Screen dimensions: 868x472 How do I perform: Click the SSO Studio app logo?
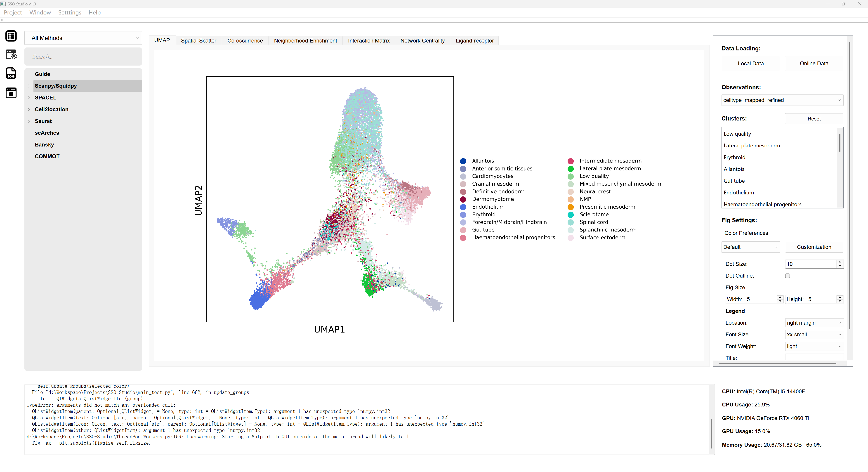pyautogui.click(x=3, y=4)
